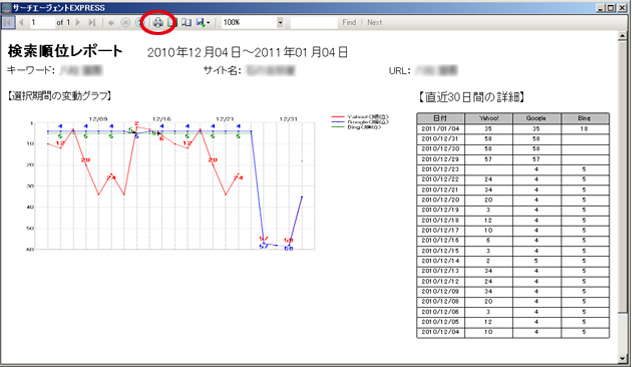Viewport: 632px width, 367px height.
Task: Go to previous page of report
Action: pyautogui.click(x=21, y=23)
